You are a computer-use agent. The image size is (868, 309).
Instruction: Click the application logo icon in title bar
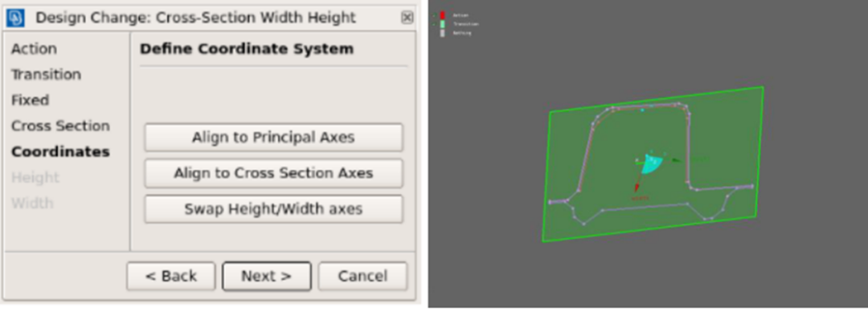pyautogui.click(x=15, y=19)
